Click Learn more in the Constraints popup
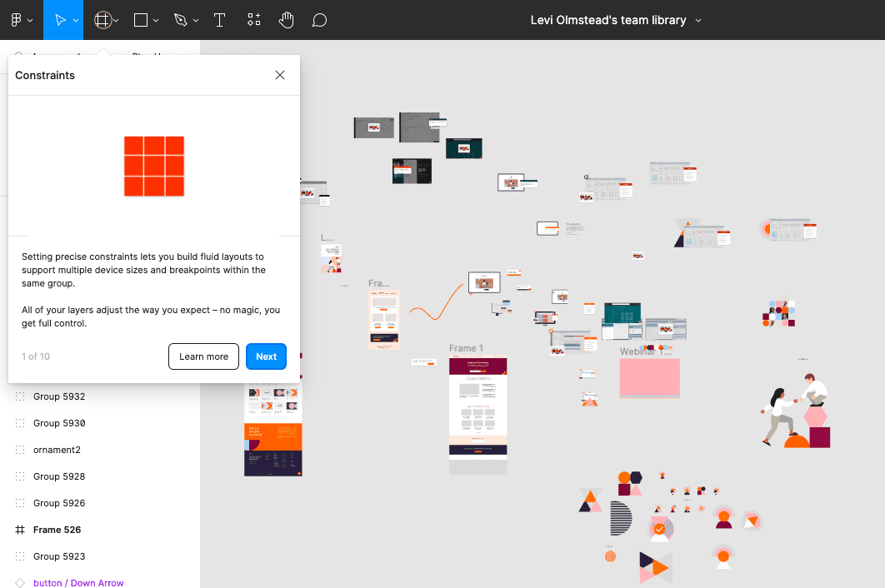The height and width of the screenshot is (588, 885). (203, 356)
